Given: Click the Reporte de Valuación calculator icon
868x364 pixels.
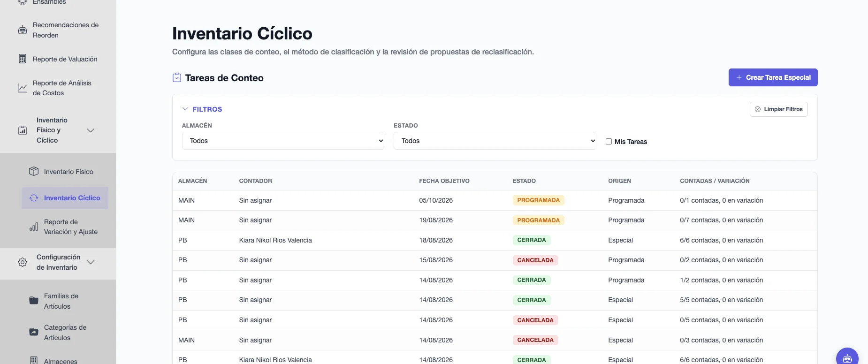Looking at the screenshot, I should pos(23,59).
